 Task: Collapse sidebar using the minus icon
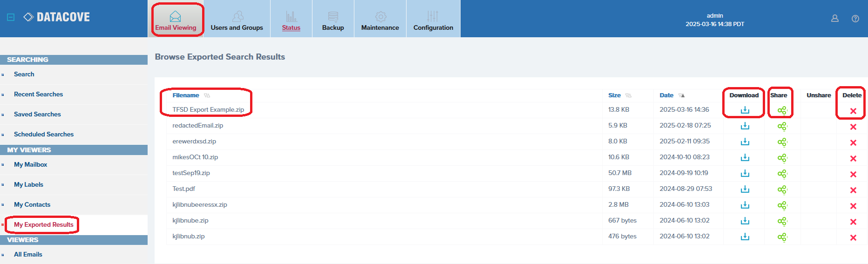pyautogui.click(x=11, y=17)
